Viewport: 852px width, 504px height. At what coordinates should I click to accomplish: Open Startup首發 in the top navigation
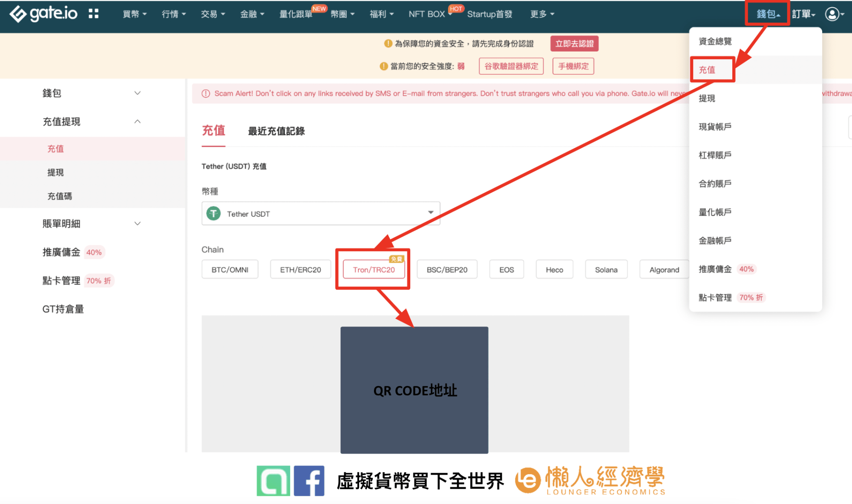tap(490, 14)
